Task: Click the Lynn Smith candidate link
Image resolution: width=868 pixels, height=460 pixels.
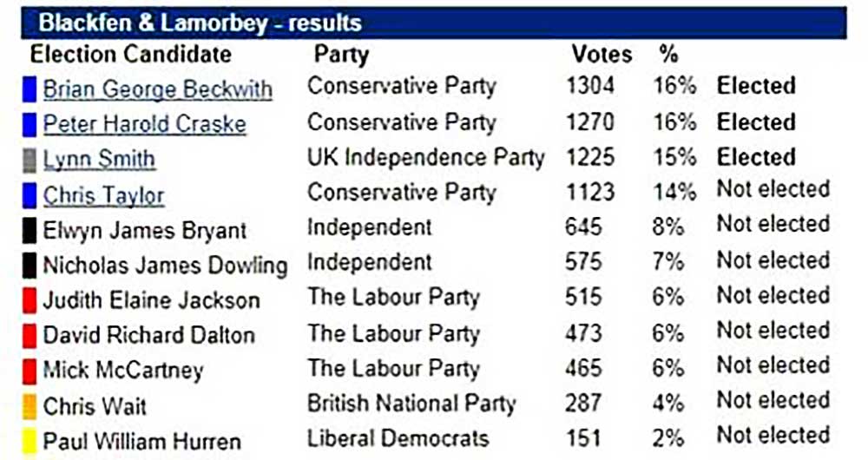Action: [x=99, y=159]
